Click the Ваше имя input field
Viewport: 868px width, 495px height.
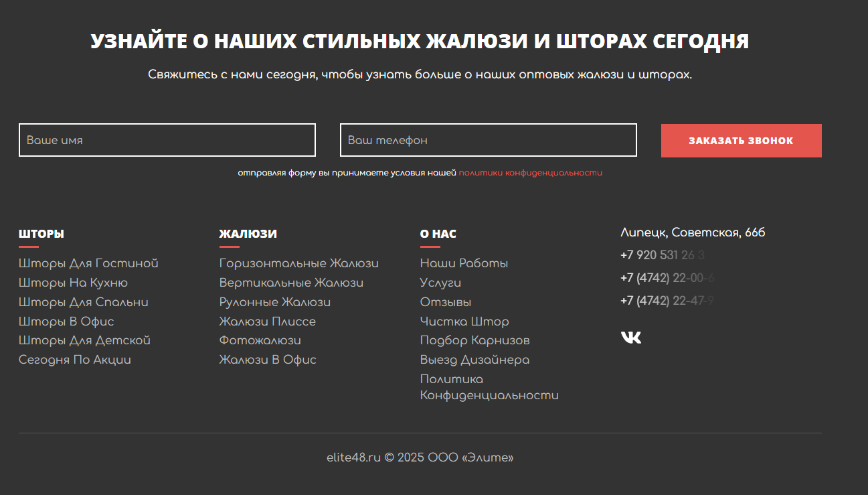tap(167, 140)
